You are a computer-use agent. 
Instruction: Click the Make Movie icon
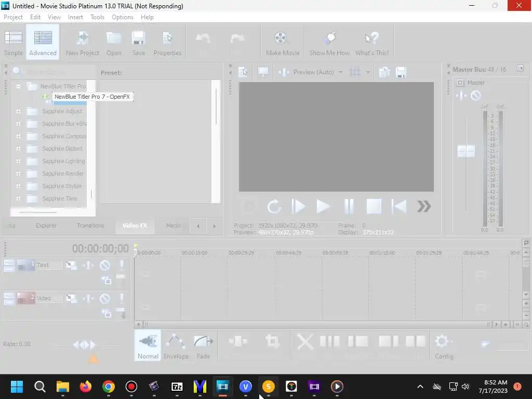(283, 43)
